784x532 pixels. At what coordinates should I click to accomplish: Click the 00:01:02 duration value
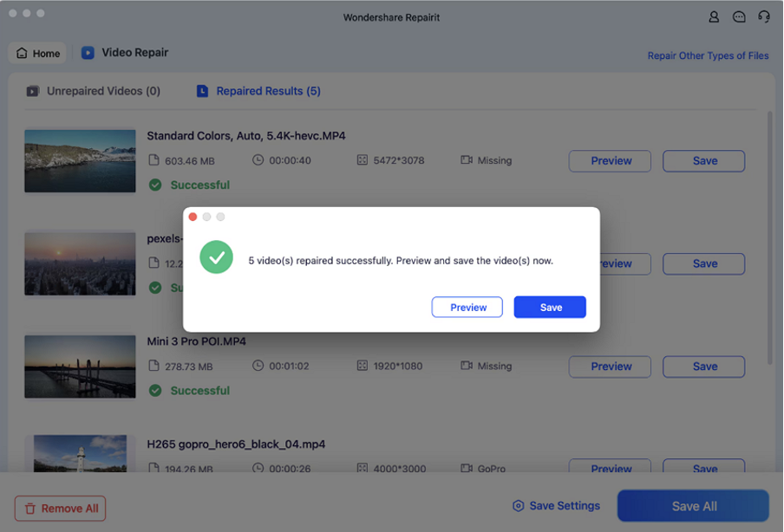point(289,367)
